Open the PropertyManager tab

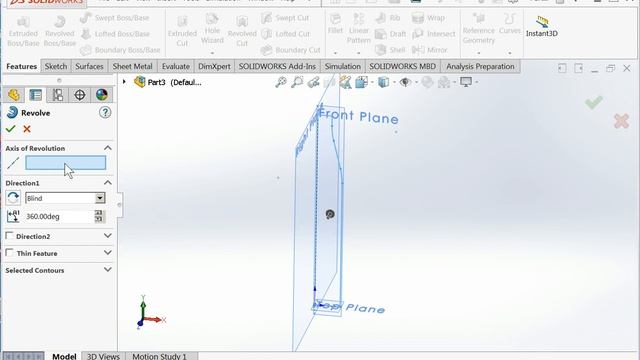coord(36,95)
